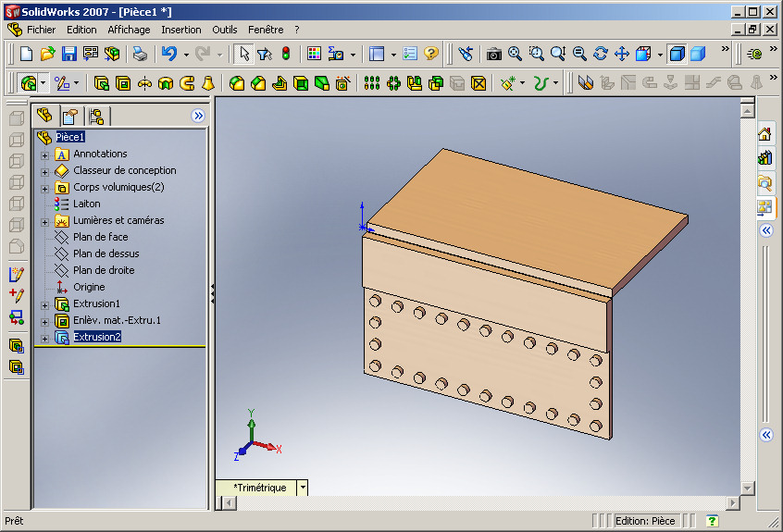This screenshot has width=783, height=532.
Task: Click the Print icon in the toolbar
Action: coord(141,54)
